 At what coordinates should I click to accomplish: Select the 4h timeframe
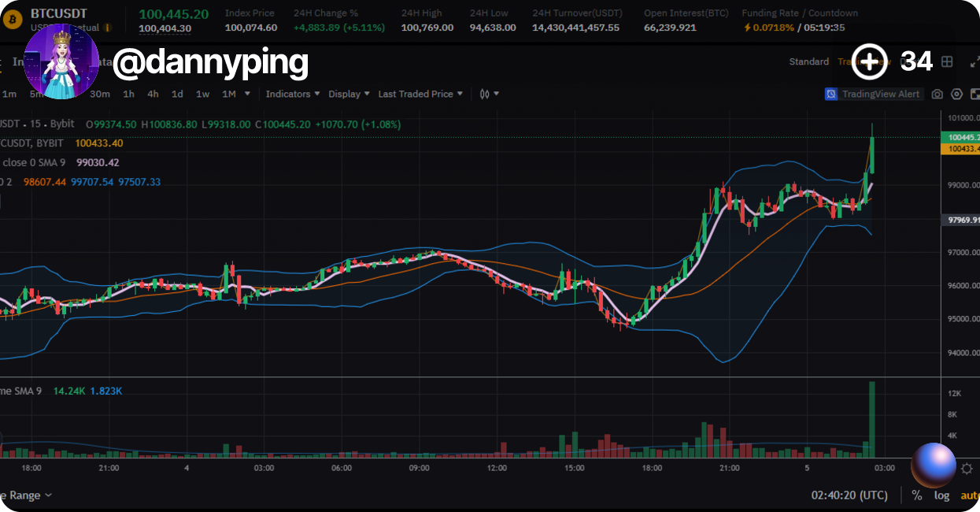153,94
